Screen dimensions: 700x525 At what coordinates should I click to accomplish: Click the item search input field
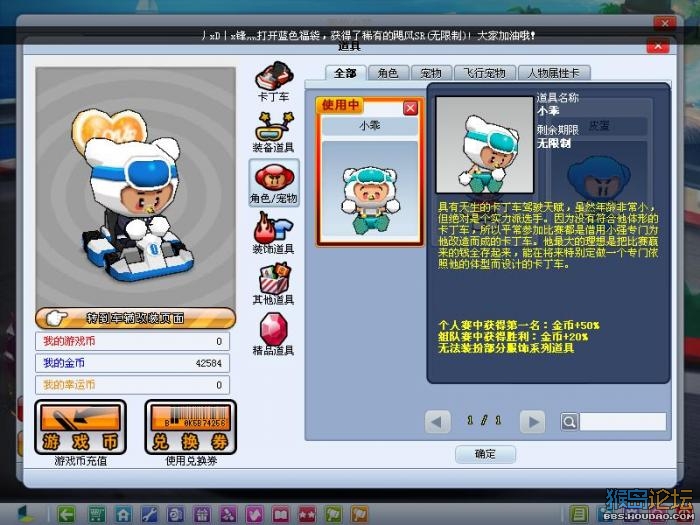coord(623,421)
